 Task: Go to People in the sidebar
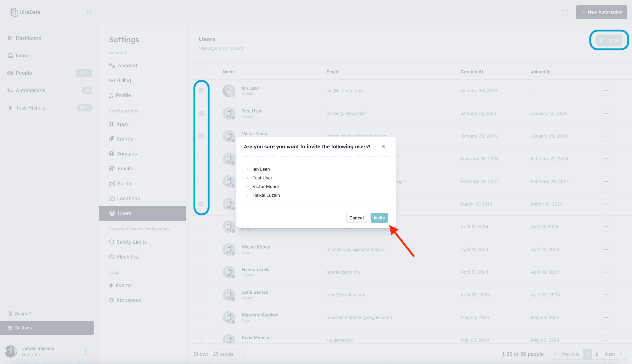point(24,73)
